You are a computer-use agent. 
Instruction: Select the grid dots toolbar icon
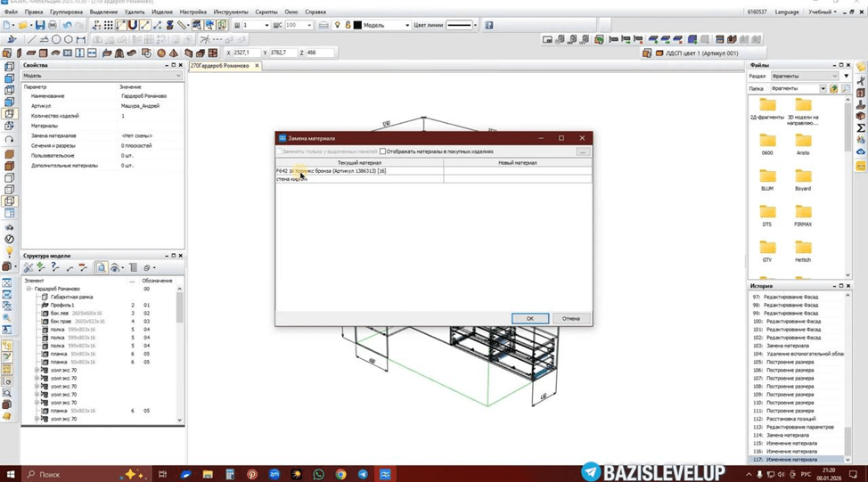pos(109,25)
